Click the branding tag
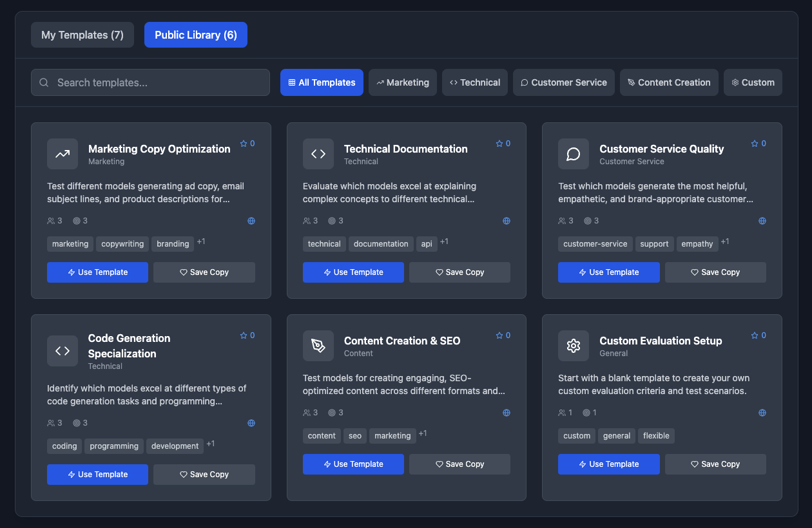This screenshot has height=528, width=812. pyautogui.click(x=173, y=244)
